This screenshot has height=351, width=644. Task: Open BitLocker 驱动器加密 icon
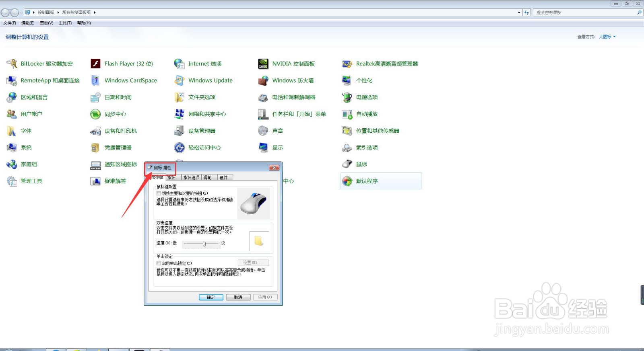[12, 64]
